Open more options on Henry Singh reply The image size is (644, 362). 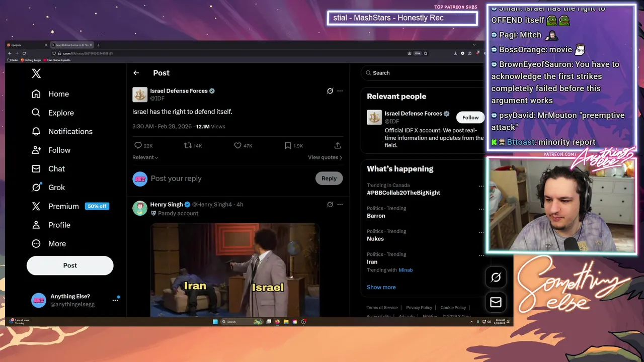pos(340,205)
